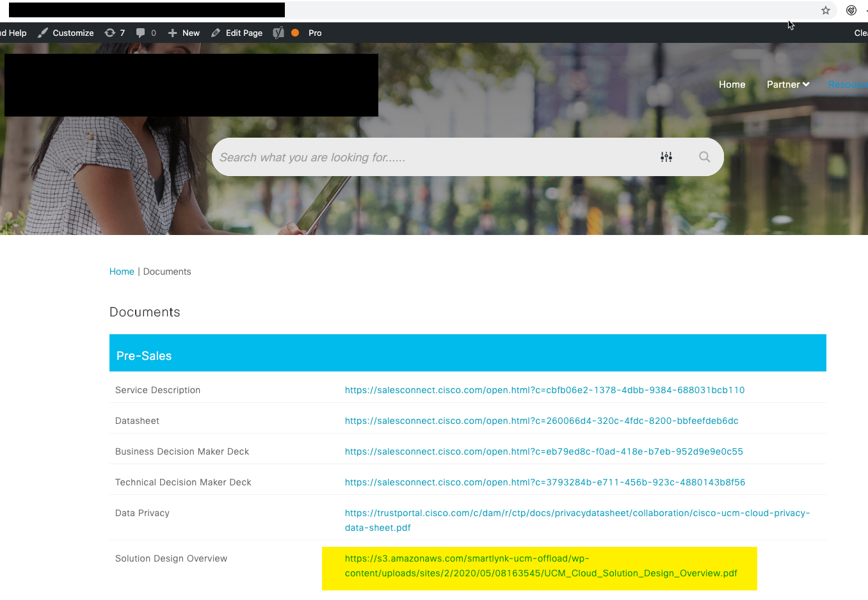Click the updates icon showing 7
Viewport: 868px width, 600px height.
[x=115, y=33]
